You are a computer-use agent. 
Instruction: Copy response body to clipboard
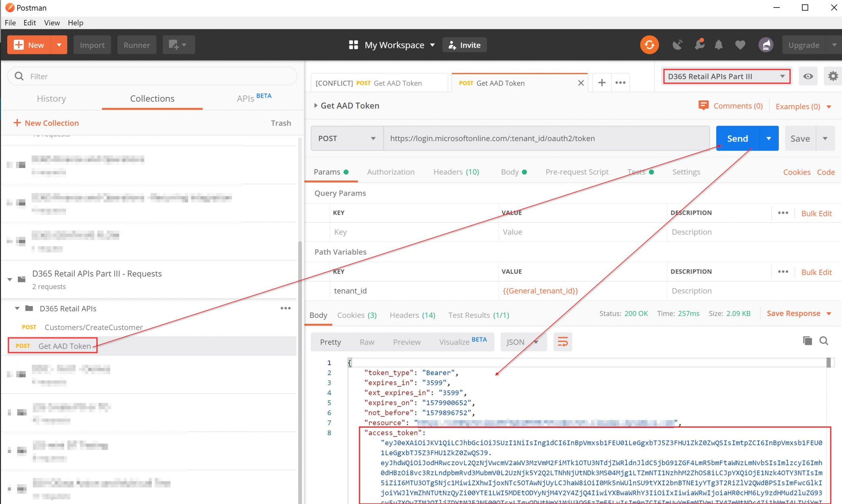pos(807,341)
